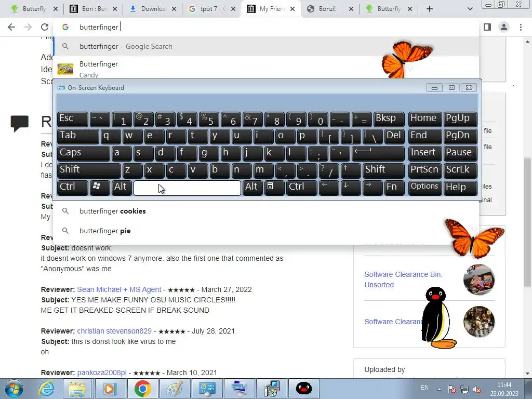Click the on-screen keyboard space bar
The image size is (532, 399).
point(187,188)
